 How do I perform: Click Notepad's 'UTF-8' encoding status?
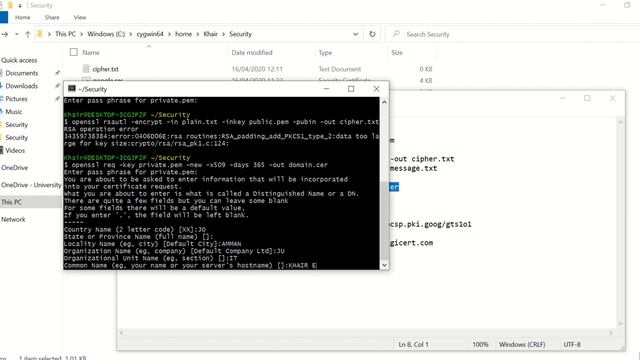point(572,344)
